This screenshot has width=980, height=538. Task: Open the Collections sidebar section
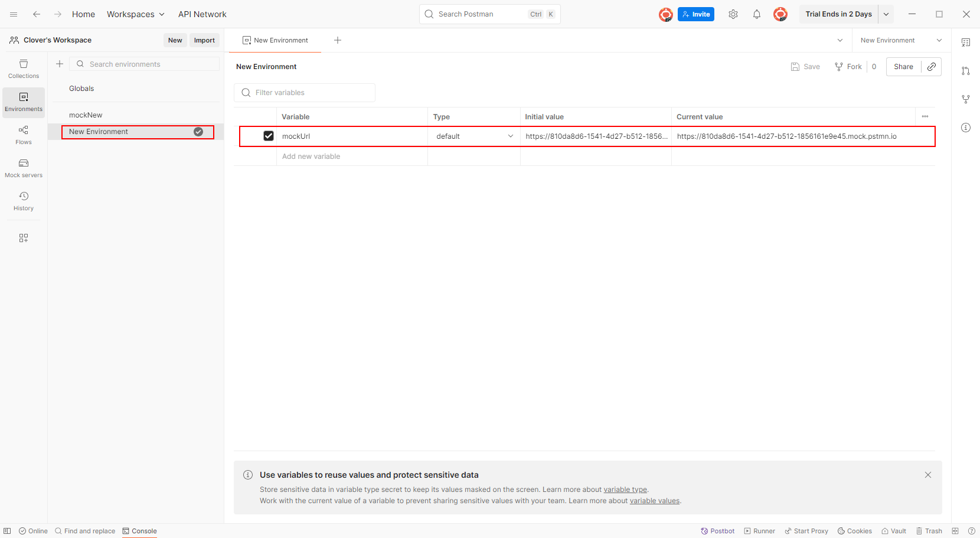pyautogui.click(x=24, y=69)
